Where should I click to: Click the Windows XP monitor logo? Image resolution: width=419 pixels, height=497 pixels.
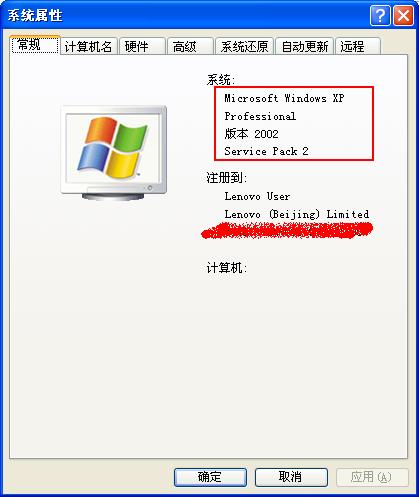tap(114, 153)
